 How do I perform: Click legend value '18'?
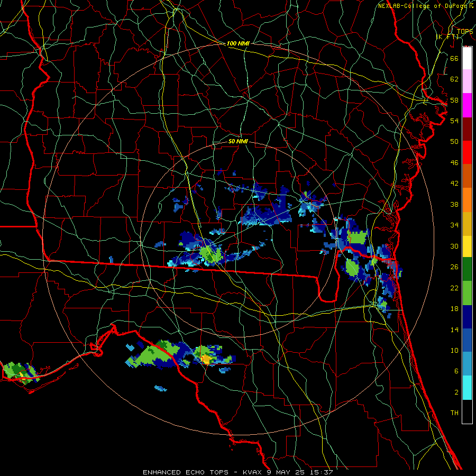point(454,309)
